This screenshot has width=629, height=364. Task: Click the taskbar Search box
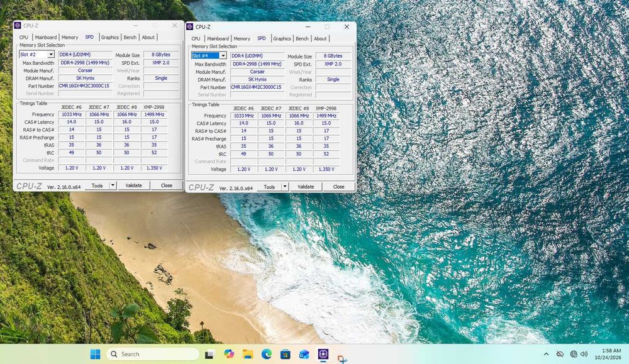153,354
